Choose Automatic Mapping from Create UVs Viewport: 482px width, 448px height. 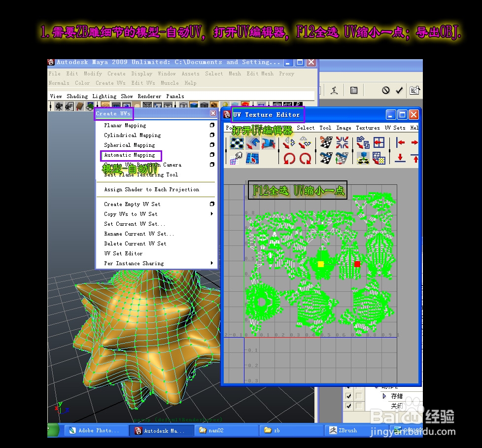[130, 155]
